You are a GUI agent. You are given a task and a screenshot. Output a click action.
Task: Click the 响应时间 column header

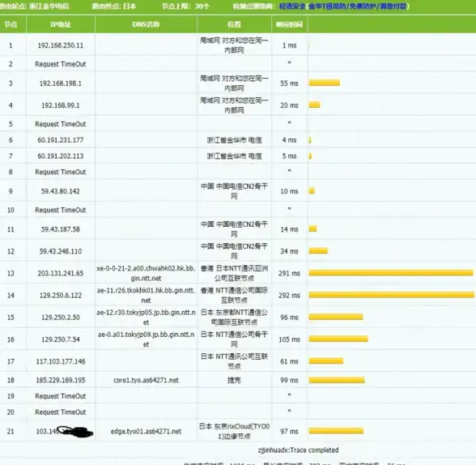click(289, 24)
